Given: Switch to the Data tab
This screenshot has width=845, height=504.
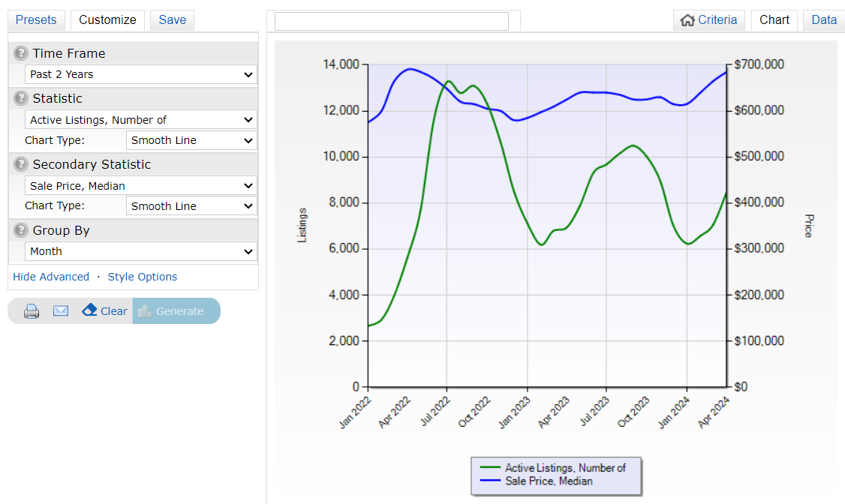Looking at the screenshot, I should click(x=823, y=20).
